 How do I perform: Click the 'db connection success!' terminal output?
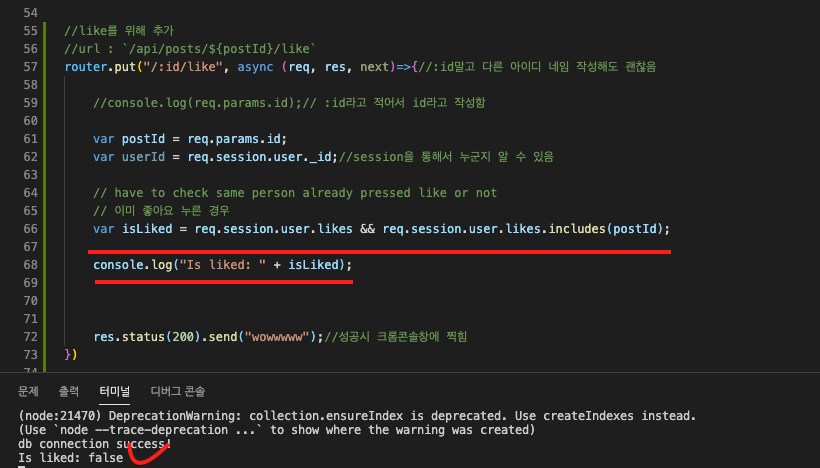coord(95,444)
